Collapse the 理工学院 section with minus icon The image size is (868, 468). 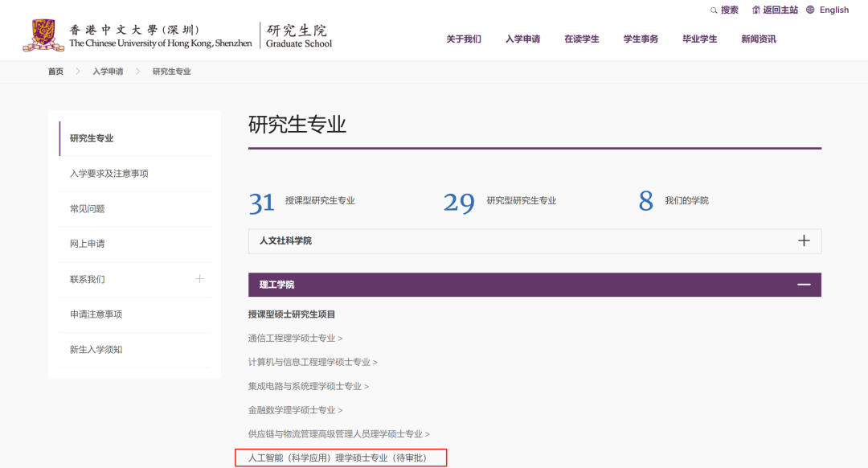(803, 285)
